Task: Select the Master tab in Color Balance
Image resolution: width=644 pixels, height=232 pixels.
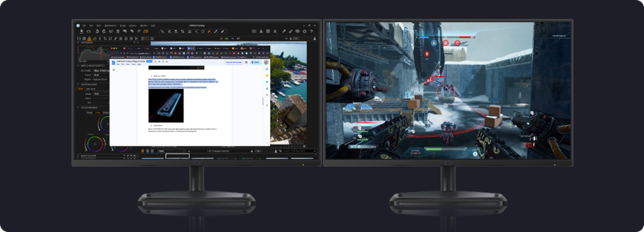Action: click(90, 113)
